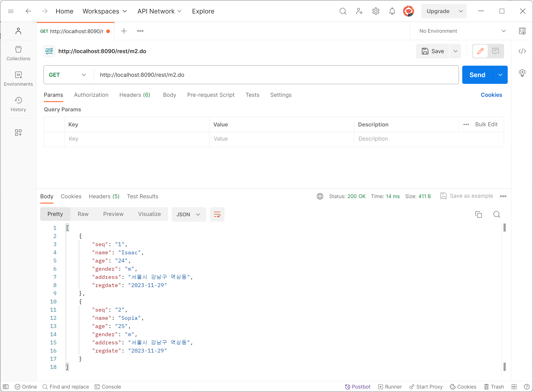This screenshot has width=533, height=392.
Task: Open the Collections sidebar panel
Action: coord(18,53)
